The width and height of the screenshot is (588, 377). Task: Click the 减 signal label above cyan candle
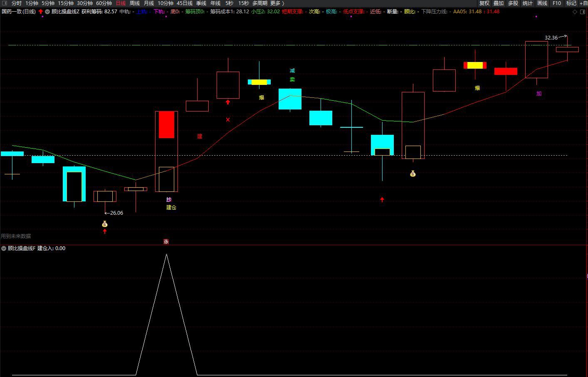[x=292, y=71]
